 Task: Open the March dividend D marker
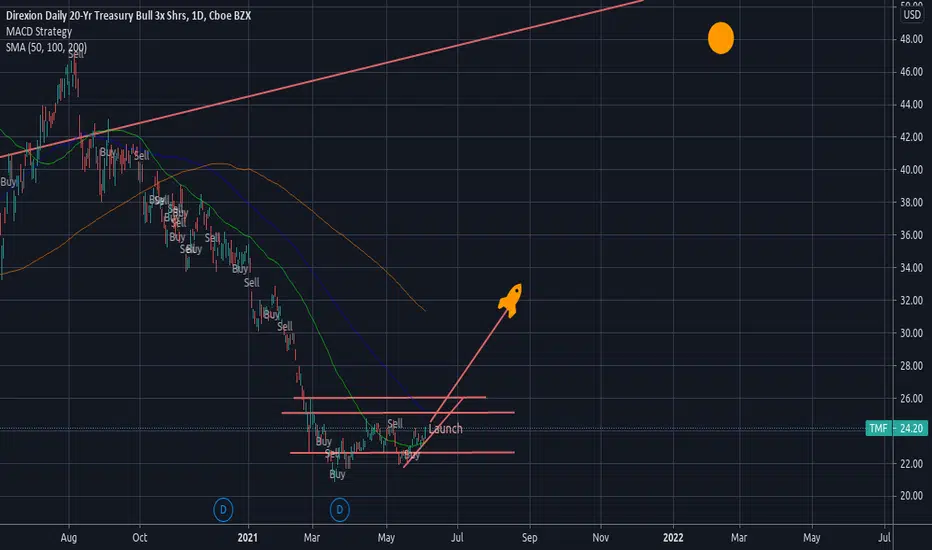[339, 510]
